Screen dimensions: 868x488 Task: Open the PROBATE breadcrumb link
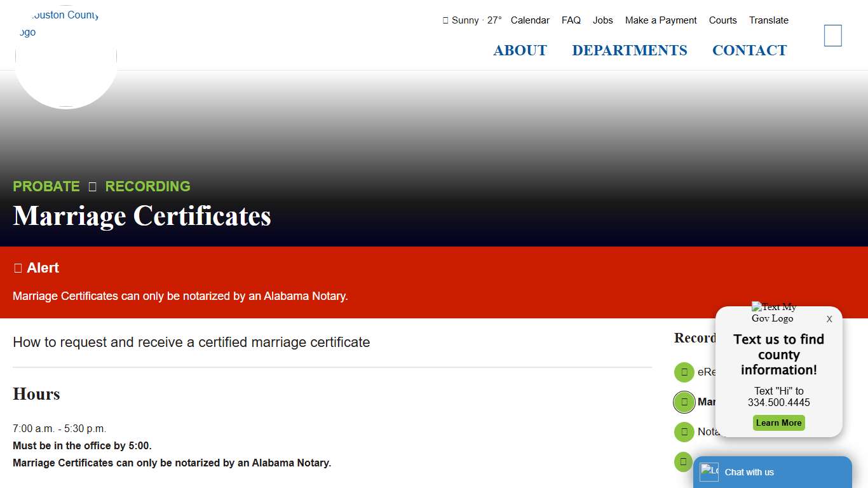46,186
